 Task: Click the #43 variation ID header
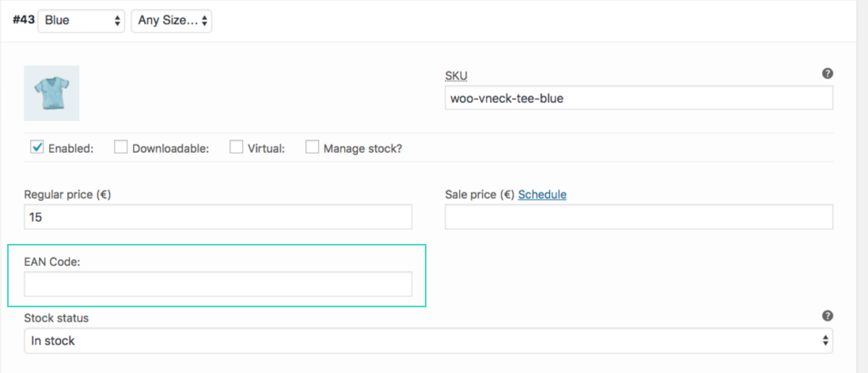click(21, 21)
